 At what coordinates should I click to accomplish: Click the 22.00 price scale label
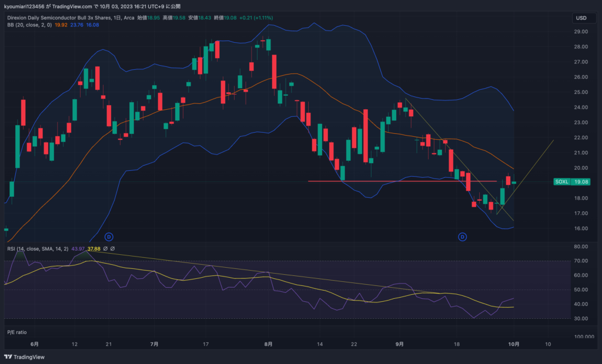(581, 138)
